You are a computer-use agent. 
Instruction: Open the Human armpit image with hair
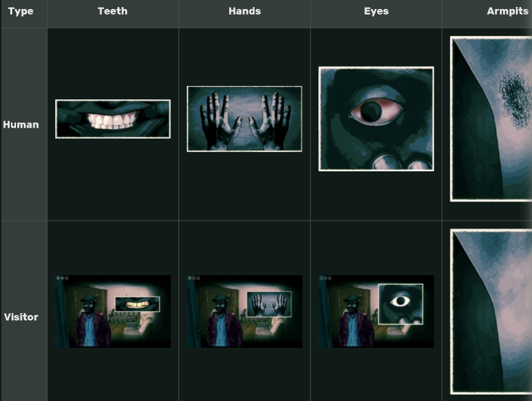click(x=491, y=119)
